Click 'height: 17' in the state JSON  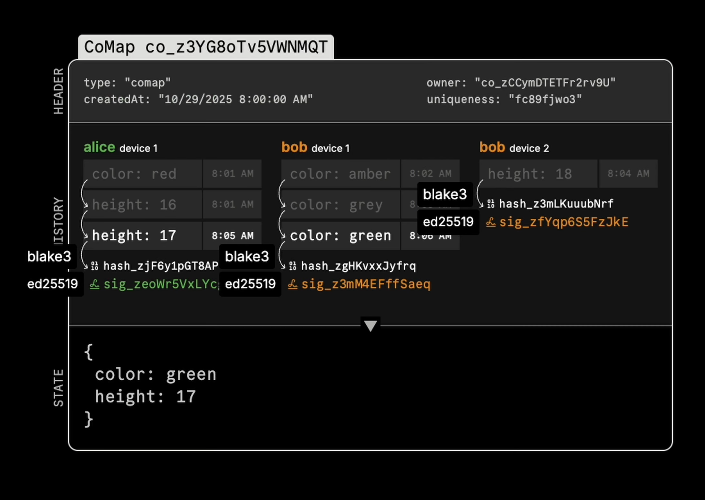(x=145, y=397)
